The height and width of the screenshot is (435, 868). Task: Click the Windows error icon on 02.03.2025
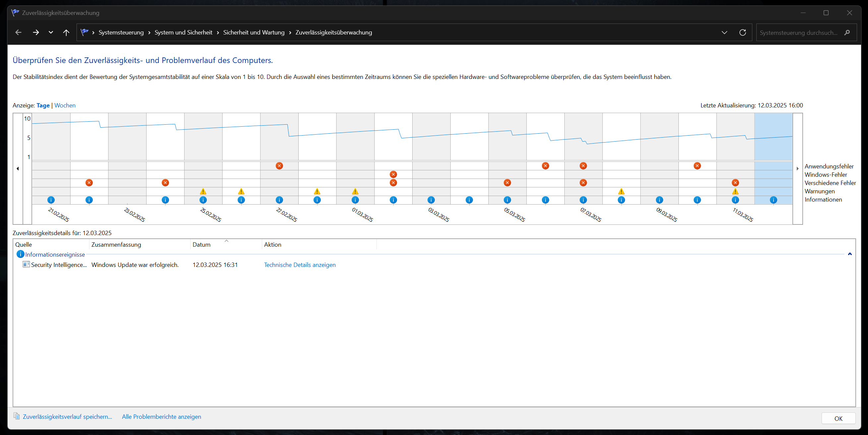[393, 174]
